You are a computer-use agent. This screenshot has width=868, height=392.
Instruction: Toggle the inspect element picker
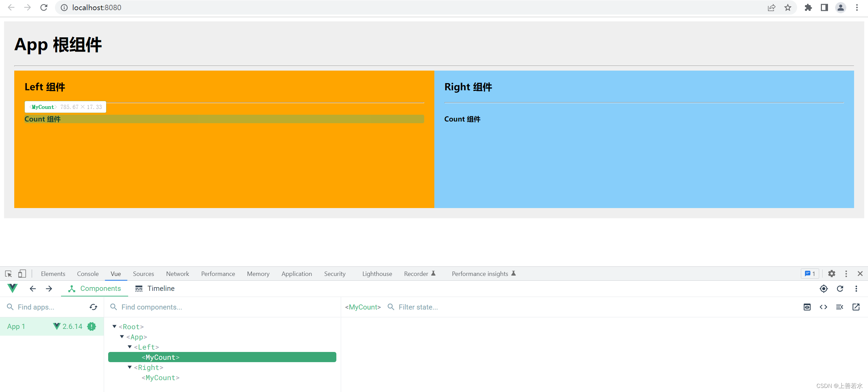coord(8,274)
